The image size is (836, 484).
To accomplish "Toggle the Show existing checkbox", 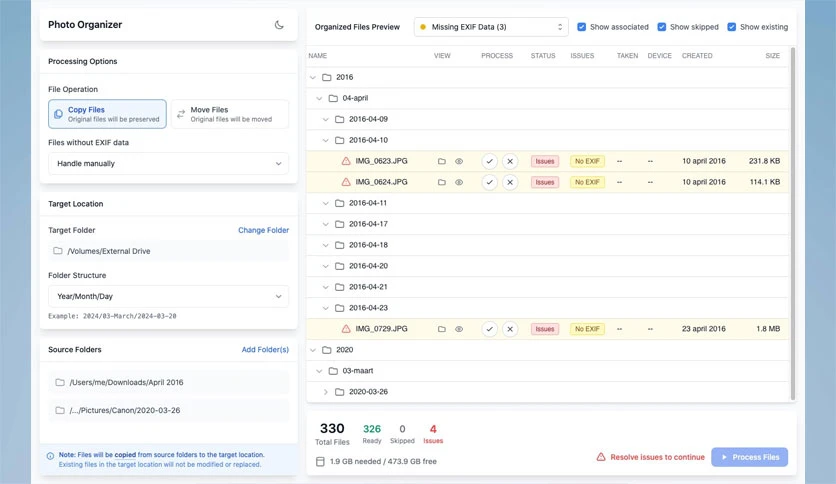I will 732,27.
